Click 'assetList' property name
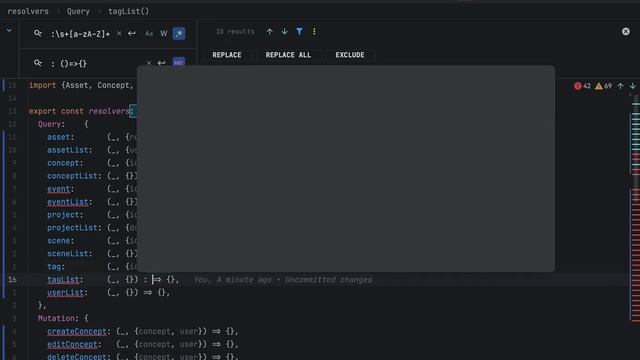640x360 pixels. (x=68, y=150)
